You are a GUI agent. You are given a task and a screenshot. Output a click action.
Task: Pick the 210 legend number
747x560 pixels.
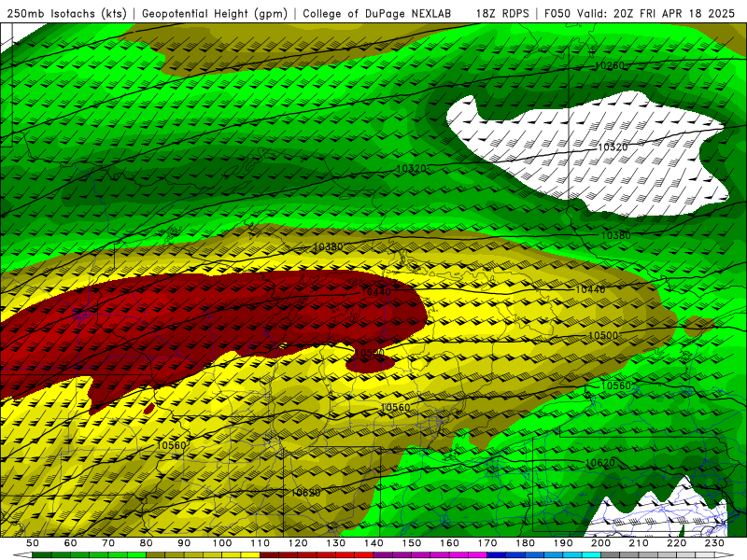[639, 543]
